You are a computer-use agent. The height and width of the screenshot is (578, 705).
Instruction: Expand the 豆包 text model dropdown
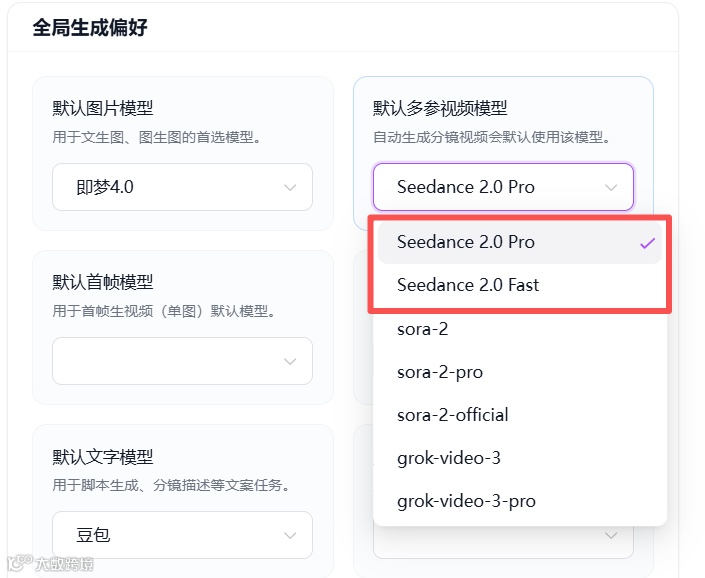tap(182, 535)
